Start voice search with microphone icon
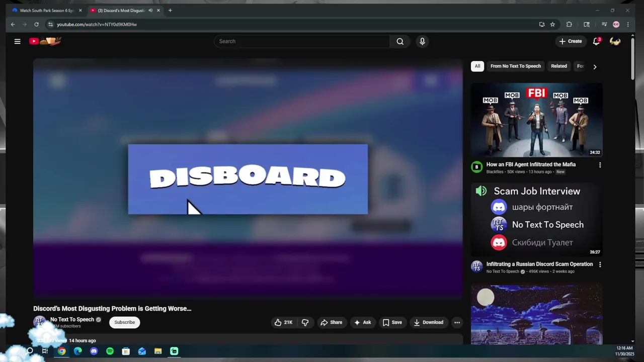This screenshot has width=644, height=362. click(422, 41)
